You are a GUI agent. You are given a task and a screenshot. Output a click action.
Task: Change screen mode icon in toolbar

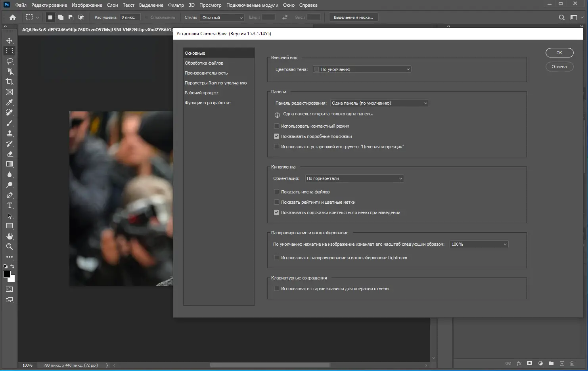tap(10, 300)
